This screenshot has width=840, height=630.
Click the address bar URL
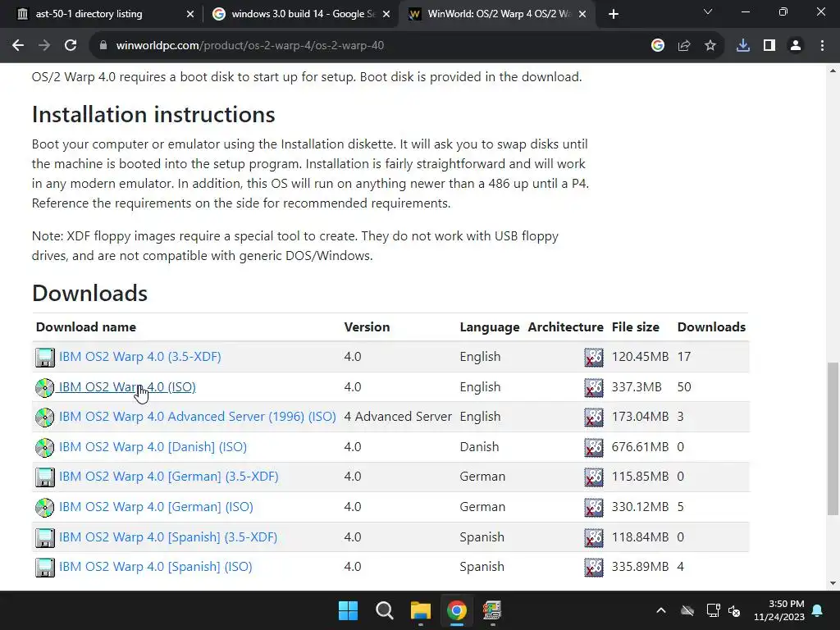(x=249, y=46)
